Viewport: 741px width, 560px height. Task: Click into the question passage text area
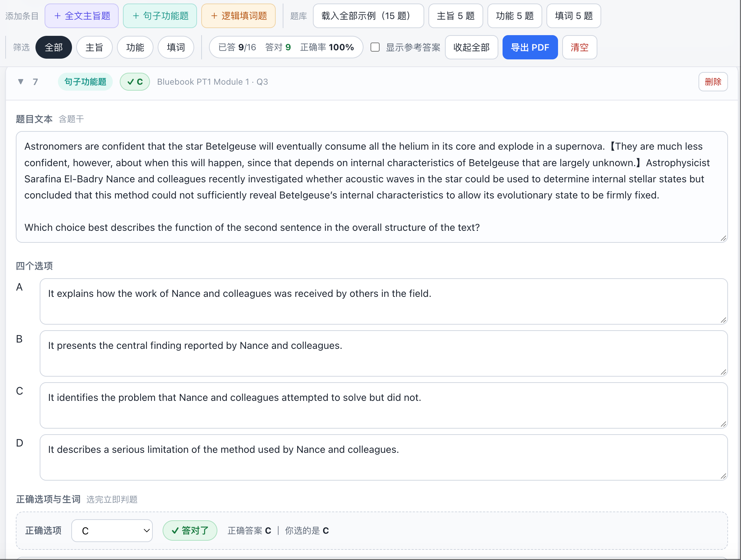tap(372, 187)
